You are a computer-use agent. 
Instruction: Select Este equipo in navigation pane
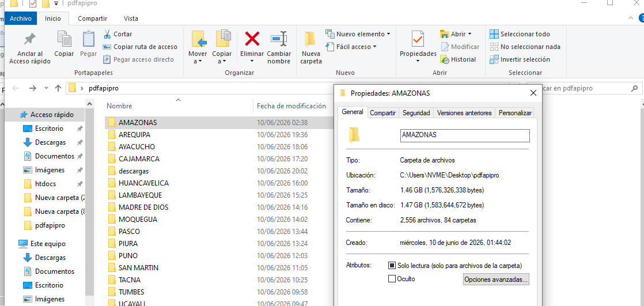[x=48, y=244]
